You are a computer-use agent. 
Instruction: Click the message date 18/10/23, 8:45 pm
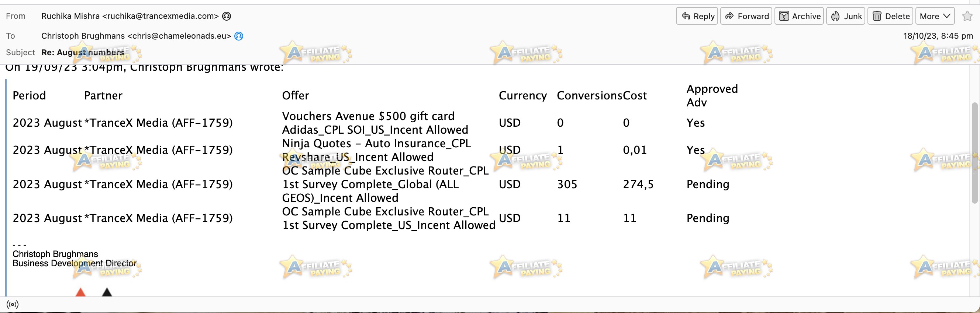[x=938, y=36]
